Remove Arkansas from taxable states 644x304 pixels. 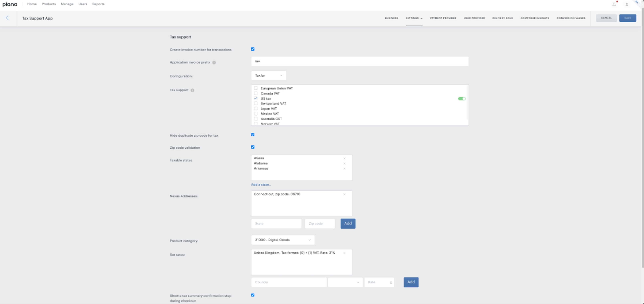click(x=344, y=169)
